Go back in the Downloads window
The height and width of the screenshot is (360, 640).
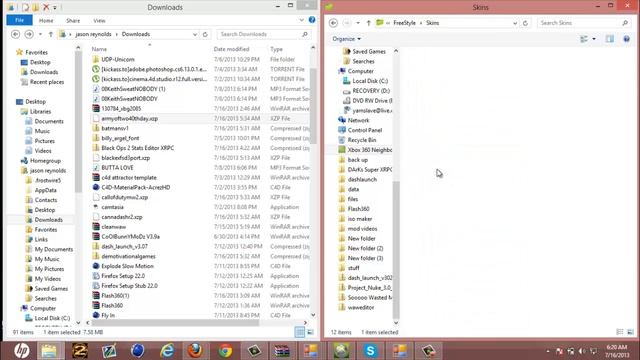tap(16, 34)
